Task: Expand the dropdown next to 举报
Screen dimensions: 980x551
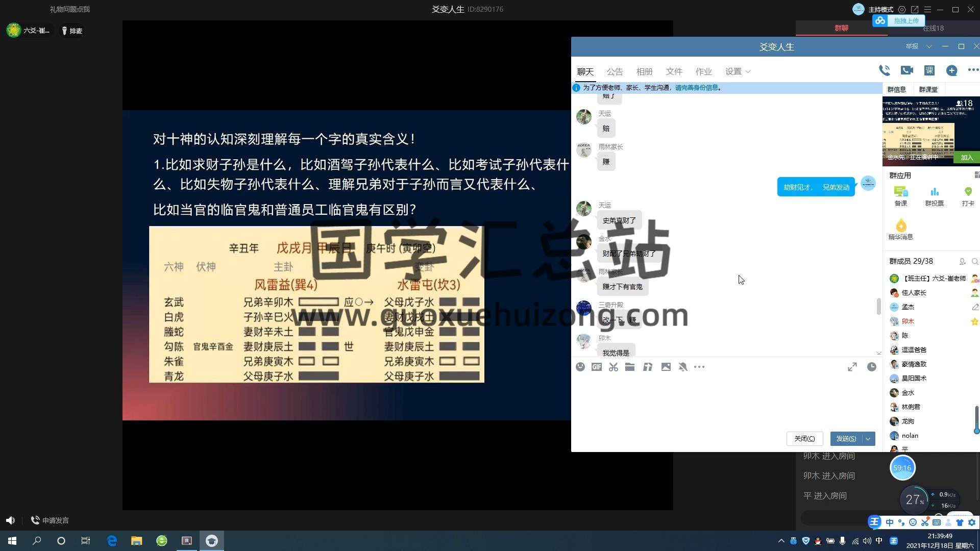Action: click(x=929, y=46)
